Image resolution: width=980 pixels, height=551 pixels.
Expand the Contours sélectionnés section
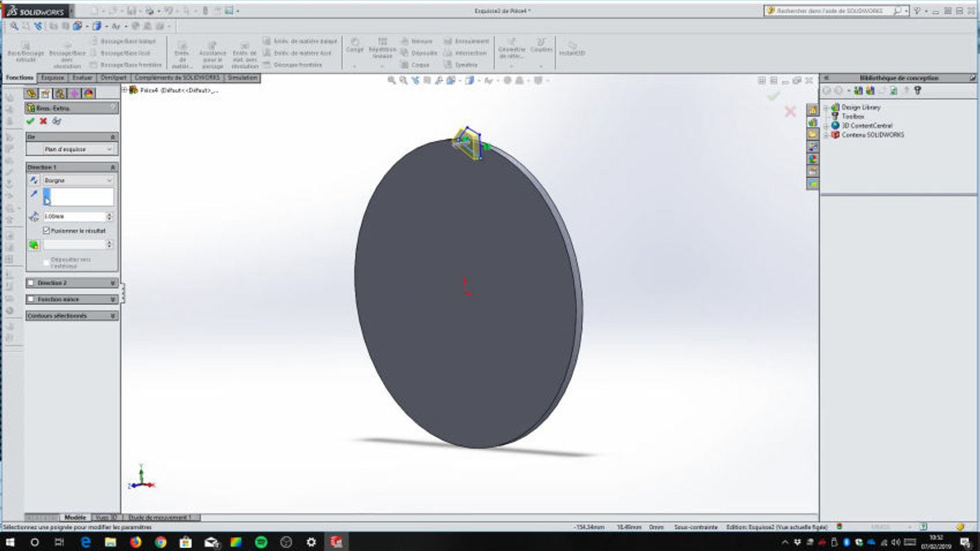tap(113, 316)
